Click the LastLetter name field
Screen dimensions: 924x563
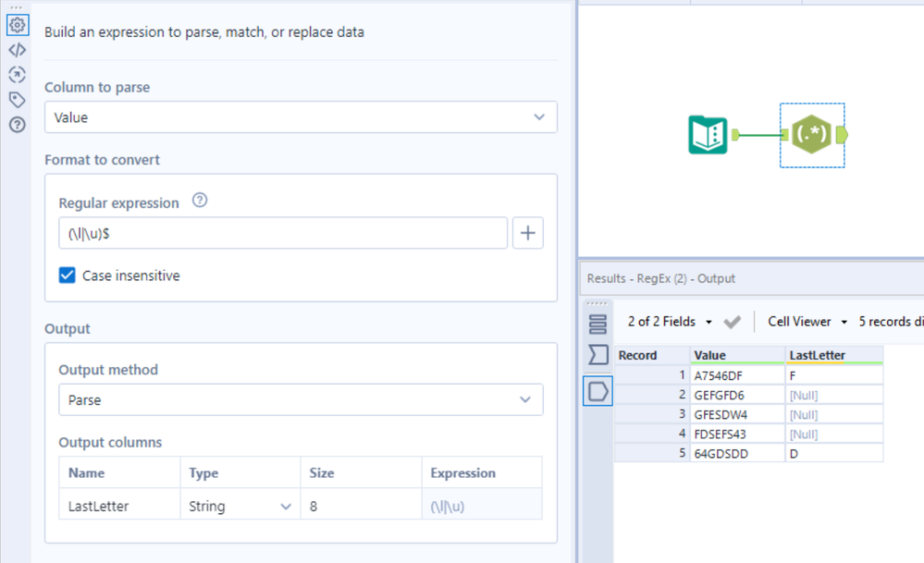tap(119, 506)
